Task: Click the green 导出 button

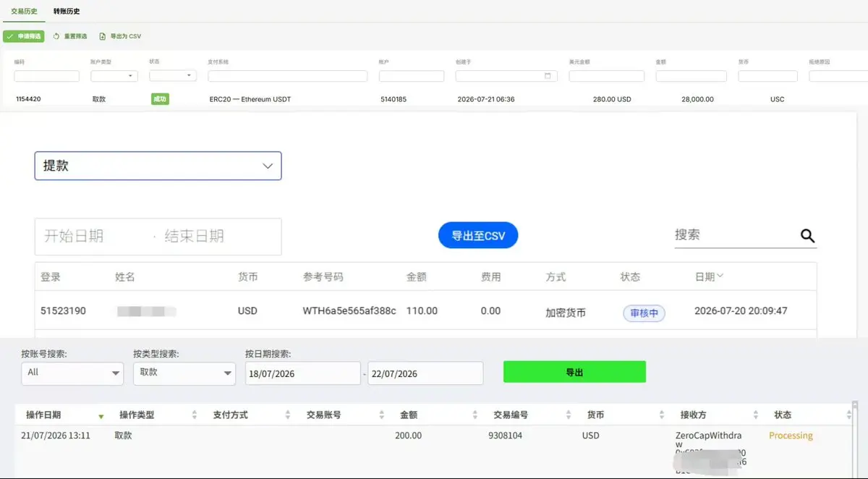Action: [x=574, y=372]
